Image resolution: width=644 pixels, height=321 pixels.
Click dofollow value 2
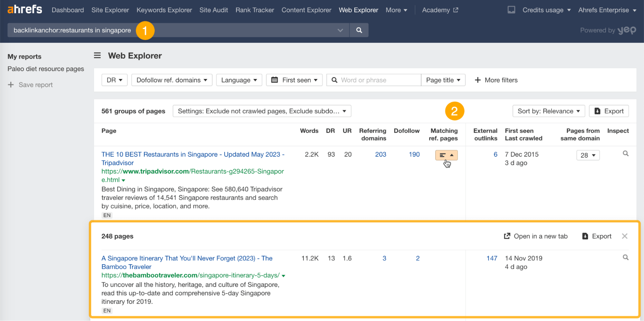point(418,258)
